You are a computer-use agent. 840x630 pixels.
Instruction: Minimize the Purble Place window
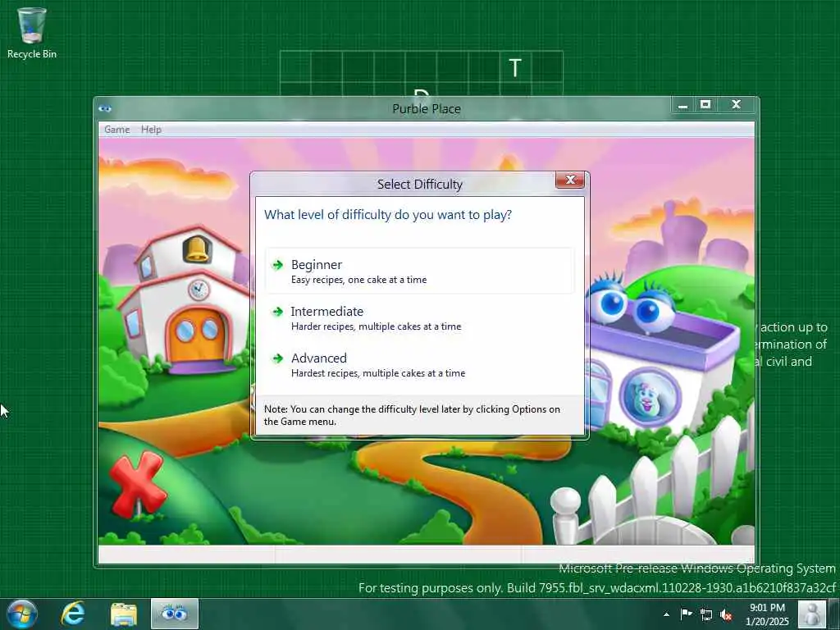click(x=682, y=105)
